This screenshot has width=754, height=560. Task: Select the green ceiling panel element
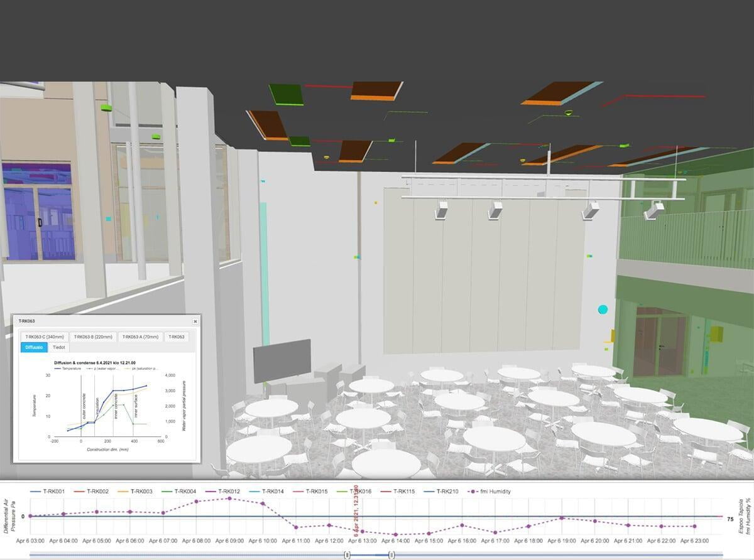pyautogui.click(x=286, y=95)
